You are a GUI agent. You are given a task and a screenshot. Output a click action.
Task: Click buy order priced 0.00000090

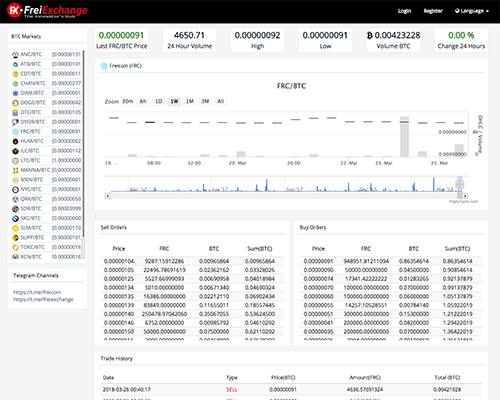point(391,270)
